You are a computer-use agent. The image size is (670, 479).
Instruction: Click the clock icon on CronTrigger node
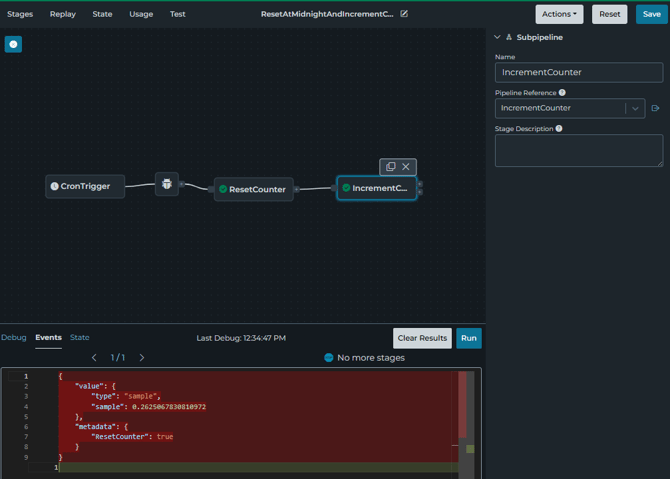click(x=54, y=186)
